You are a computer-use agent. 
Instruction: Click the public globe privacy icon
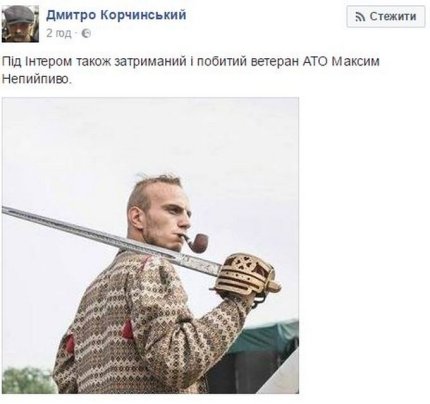pos(86,34)
